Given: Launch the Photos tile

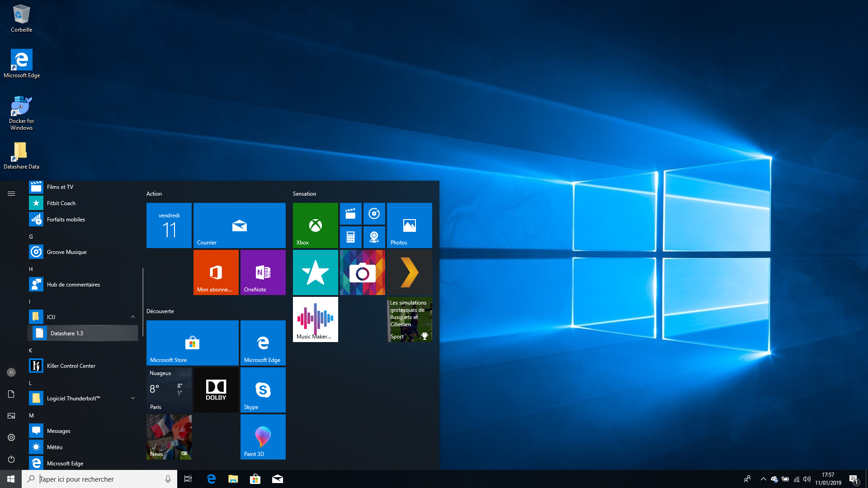Looking at the screenshot, I should tap(409, 225).
